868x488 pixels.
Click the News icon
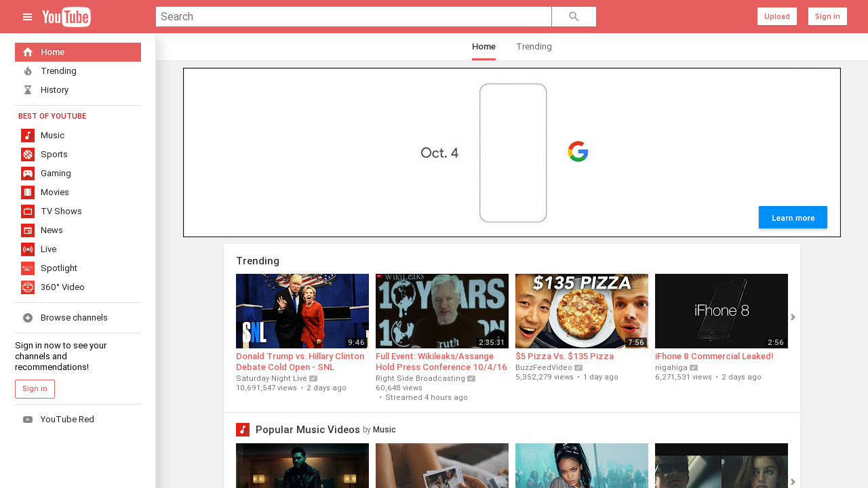tap(28, 230)
